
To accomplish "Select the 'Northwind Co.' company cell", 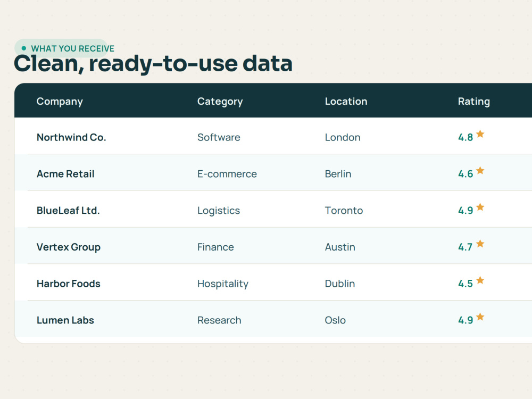I will [x=71, y=137].
